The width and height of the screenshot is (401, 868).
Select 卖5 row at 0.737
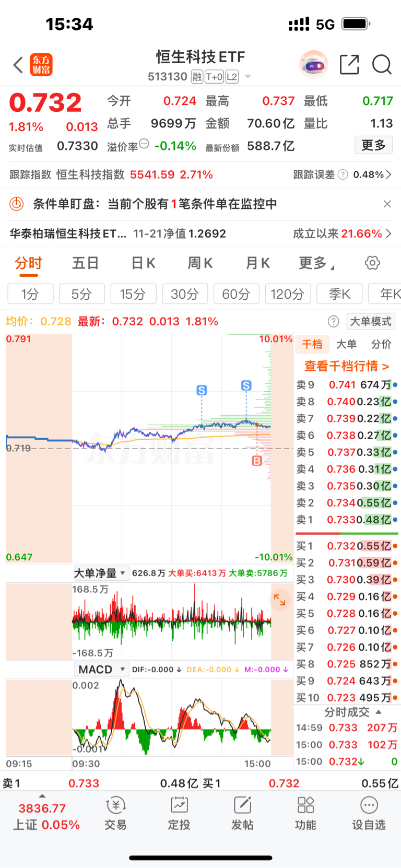347,452
